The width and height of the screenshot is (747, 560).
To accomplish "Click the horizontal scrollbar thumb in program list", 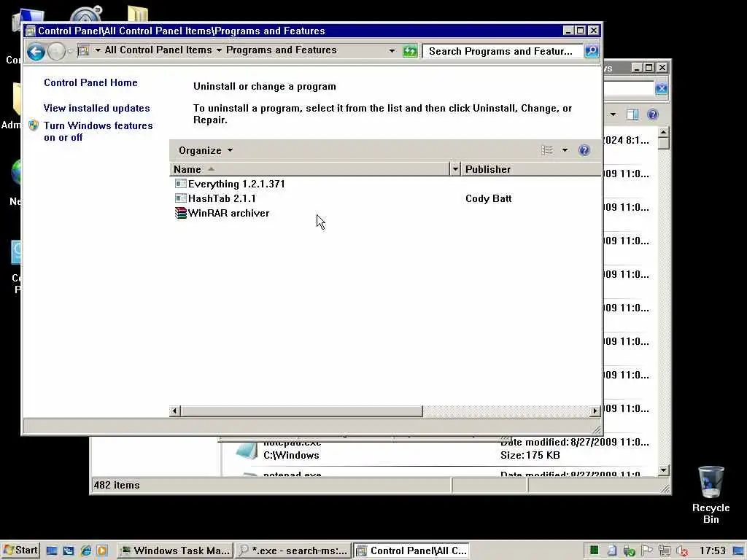I will coord(301,411).
